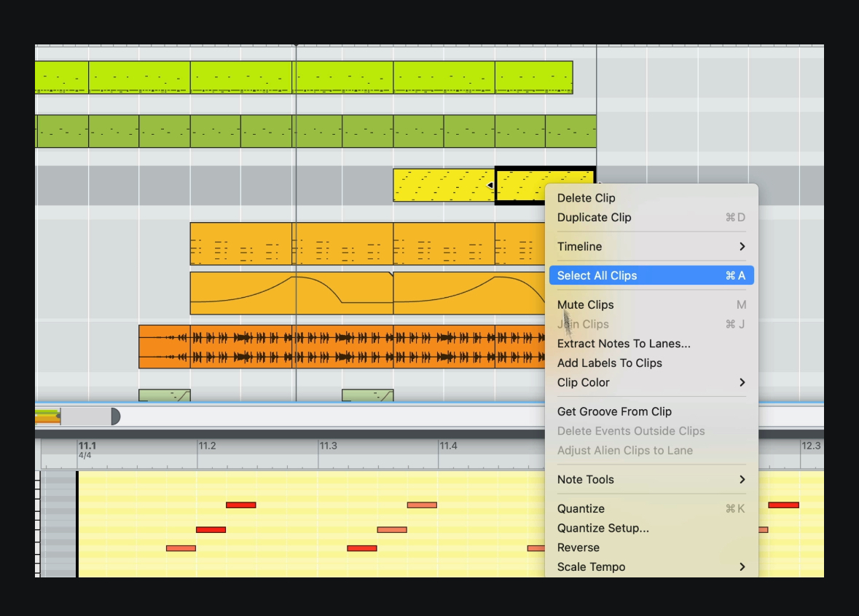
Task: Select Mute Clips menu item
Action: click(x=651, y=304)
